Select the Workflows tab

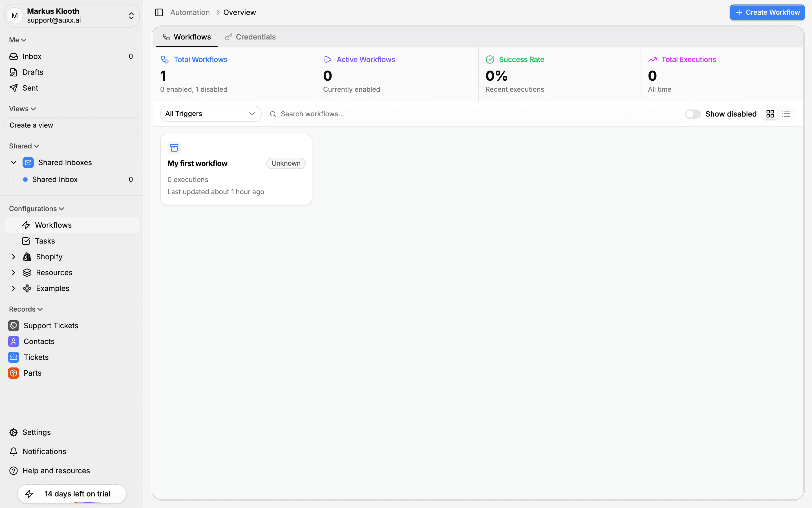click(x=187, y=37)
